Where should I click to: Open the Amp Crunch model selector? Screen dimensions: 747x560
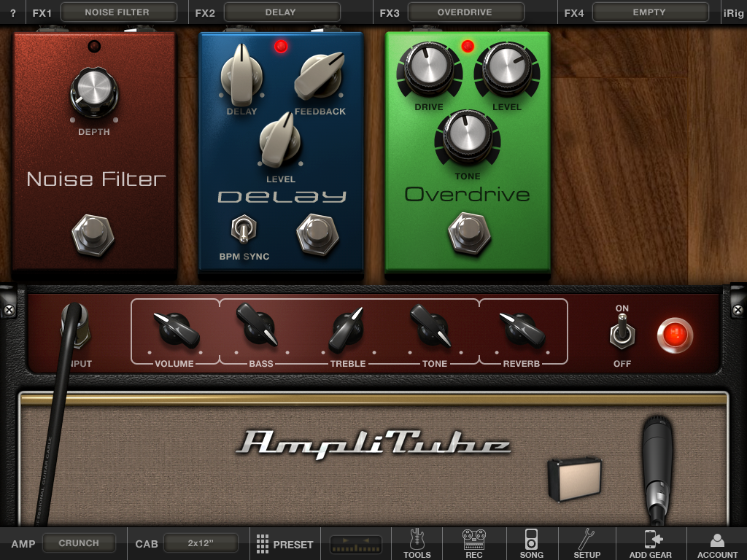(x=79, y=543)
